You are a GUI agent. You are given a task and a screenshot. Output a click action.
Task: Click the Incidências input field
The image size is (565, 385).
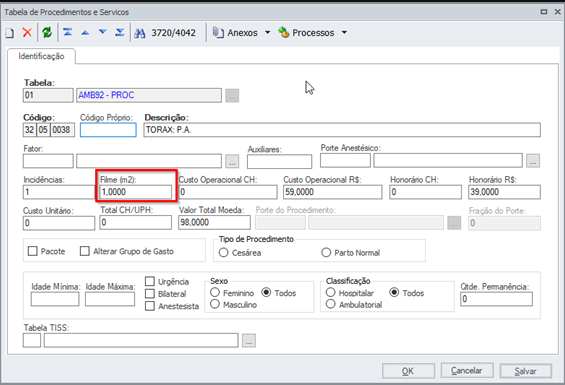59,192
